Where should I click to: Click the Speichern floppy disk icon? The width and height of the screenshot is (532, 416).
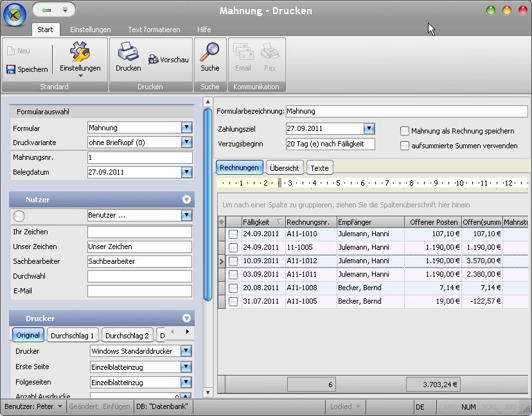pos(11,69)
